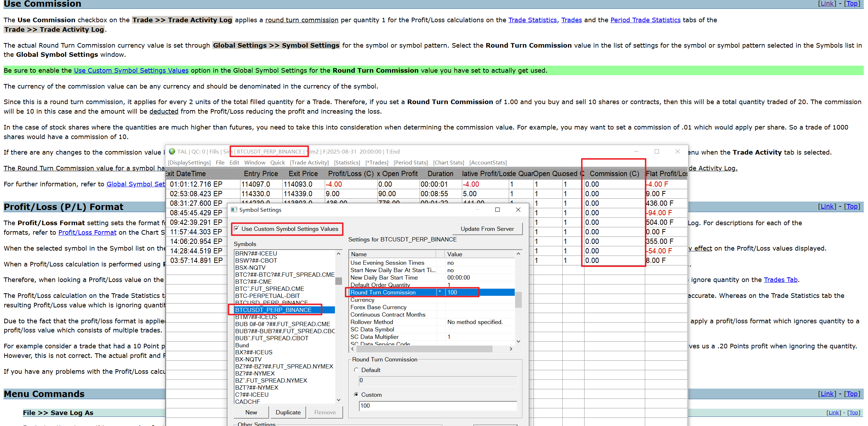Click the Custom commission value input field
Viewport: 868px width, 426px height.
pos(437,406)
